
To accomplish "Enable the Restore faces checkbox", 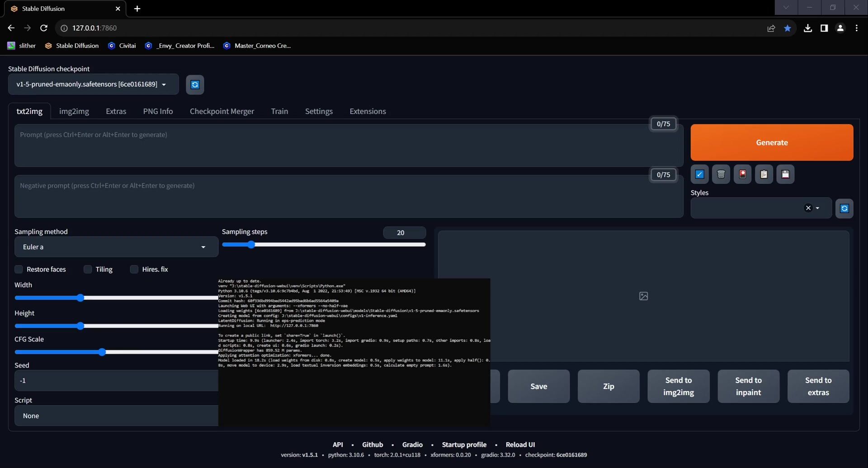I will 19,269.
